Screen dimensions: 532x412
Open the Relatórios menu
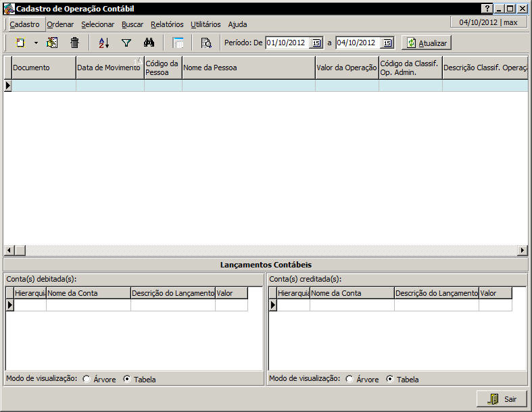pos(167,24)
